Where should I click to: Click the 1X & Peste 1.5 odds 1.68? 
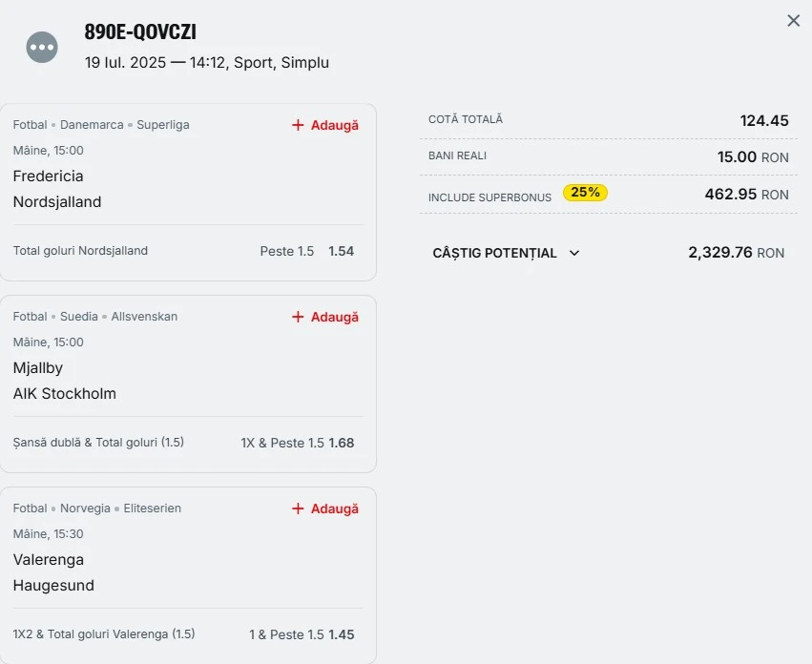(x=342, y=443)
